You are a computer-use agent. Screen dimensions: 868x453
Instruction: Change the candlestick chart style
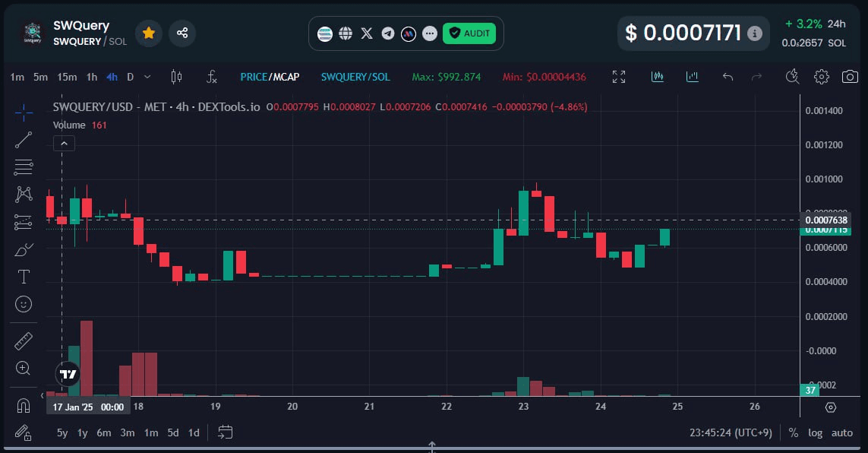pos(177,77)
